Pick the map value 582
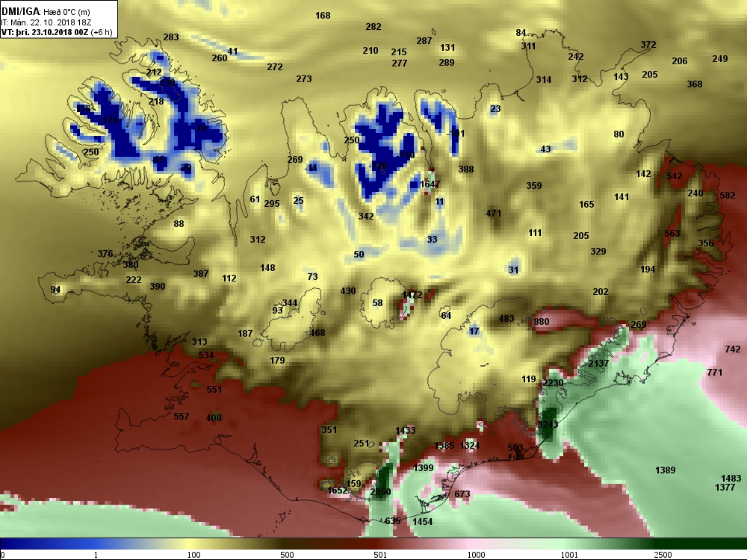Viewport: 747px width, 560px height. click(728, 195)
